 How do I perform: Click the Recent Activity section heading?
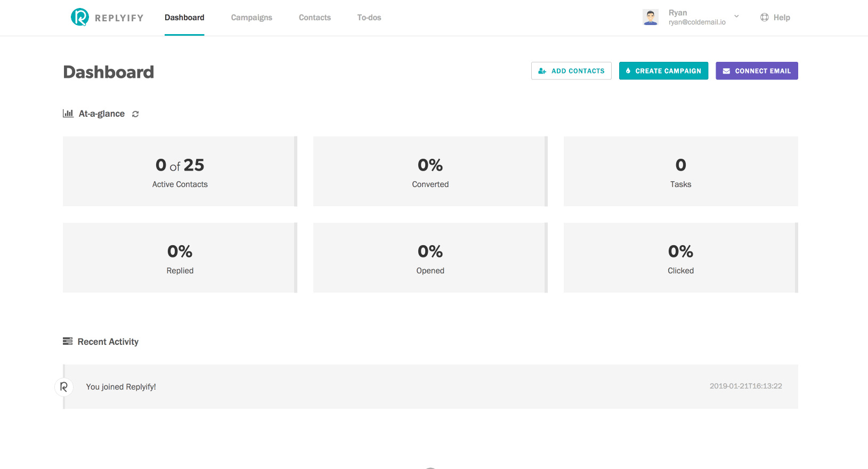coord(108,342)
